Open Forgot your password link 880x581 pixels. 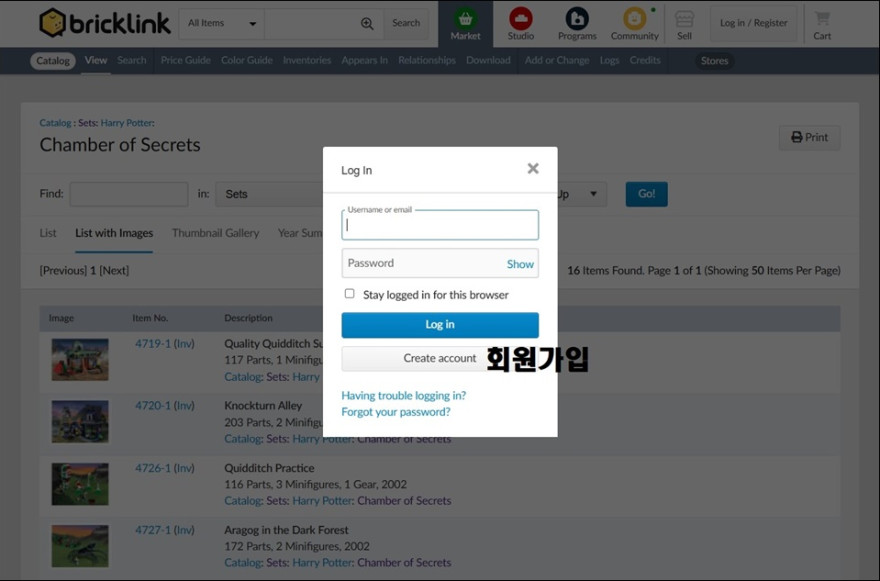396,411
